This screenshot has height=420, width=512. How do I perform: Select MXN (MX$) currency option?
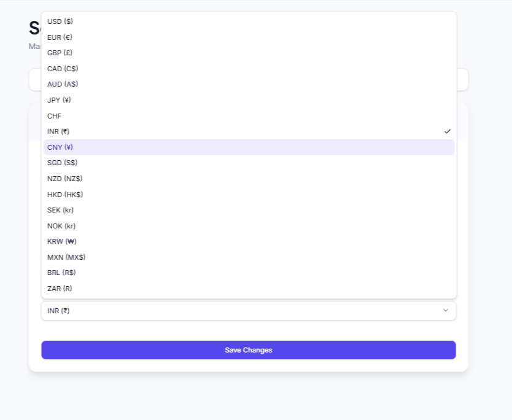tap(66, 257)
